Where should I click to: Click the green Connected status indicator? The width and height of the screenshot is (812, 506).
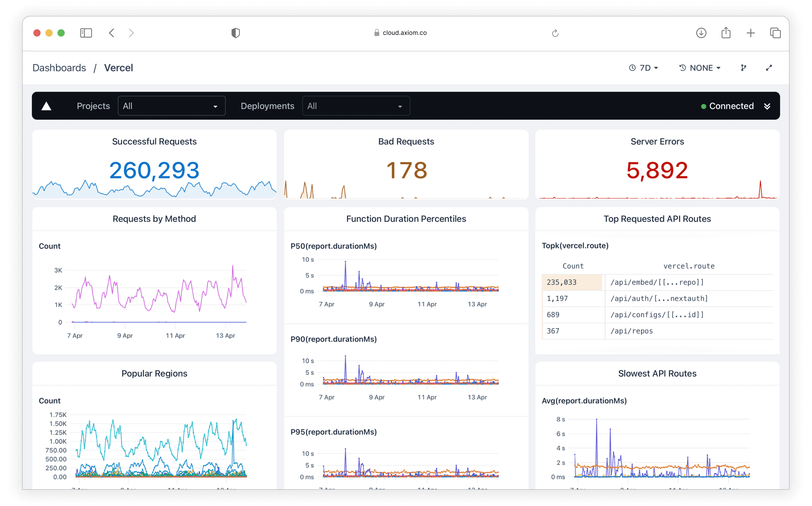coord(704,106)
